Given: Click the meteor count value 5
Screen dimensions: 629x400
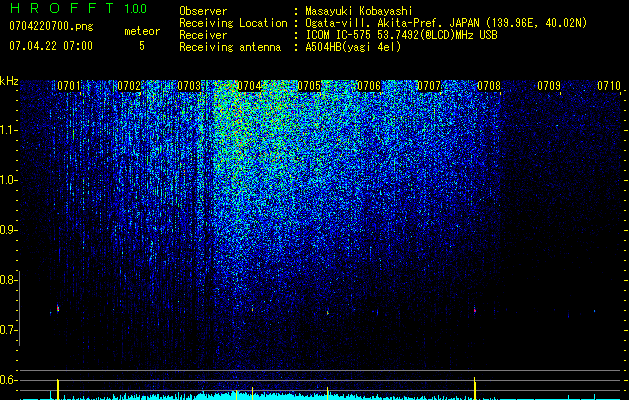Looking at the screenshot, I should (x=142, y=46).
